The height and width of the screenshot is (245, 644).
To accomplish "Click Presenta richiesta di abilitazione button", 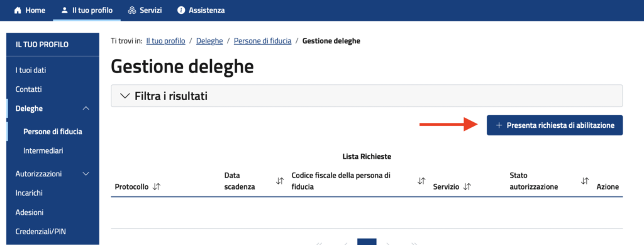I will pyautogui.click(x=555, y=125).
